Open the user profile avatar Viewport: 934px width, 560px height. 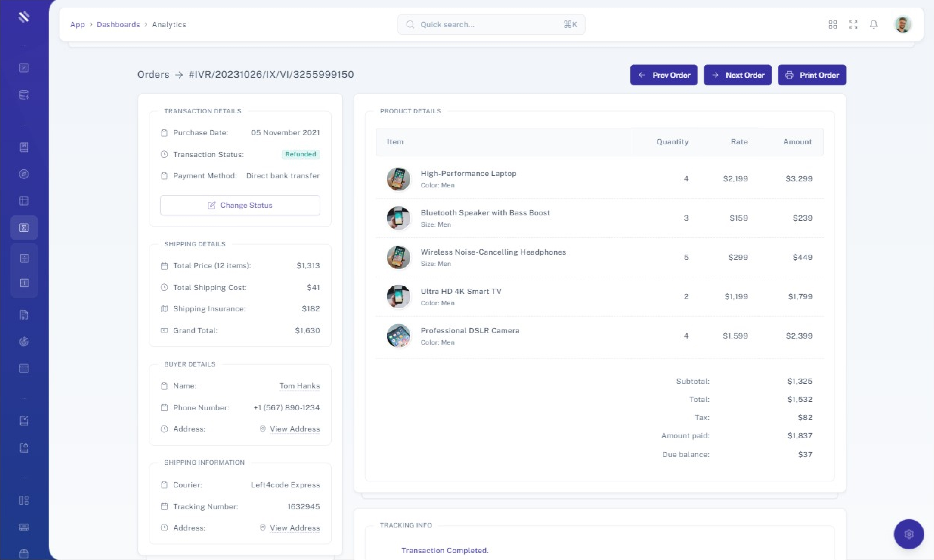click(903, 25)
